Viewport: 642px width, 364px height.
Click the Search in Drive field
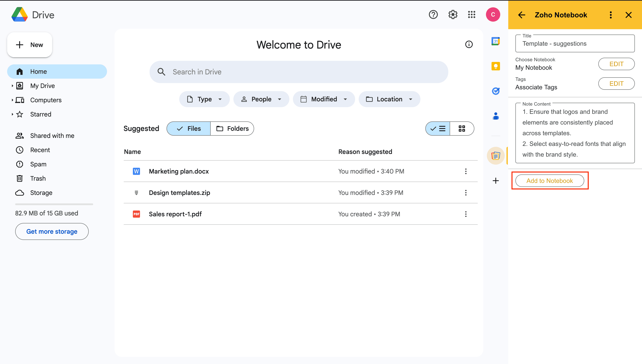(x=299, y=72)
